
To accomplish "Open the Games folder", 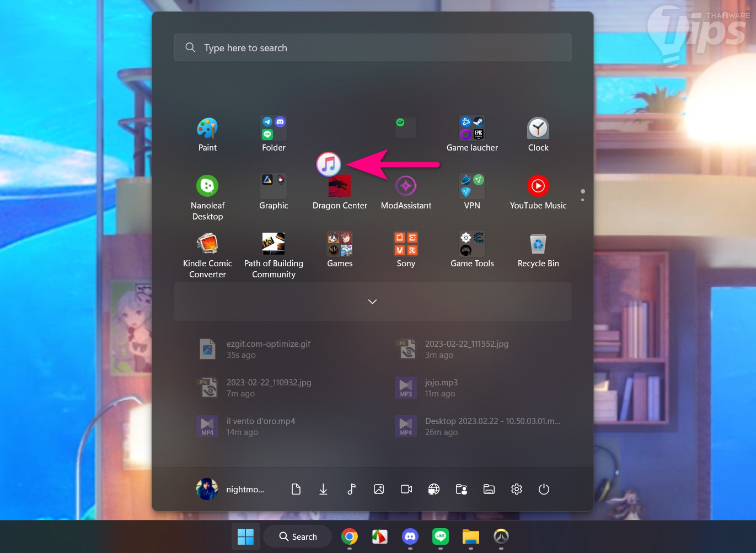I will tap(340, 250).
